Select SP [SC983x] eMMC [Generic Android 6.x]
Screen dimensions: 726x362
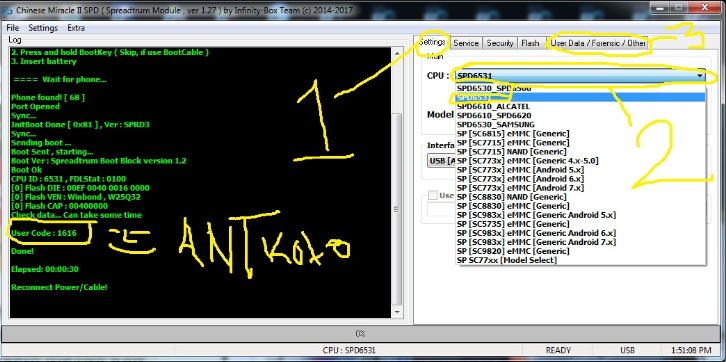tap(581, 233)
